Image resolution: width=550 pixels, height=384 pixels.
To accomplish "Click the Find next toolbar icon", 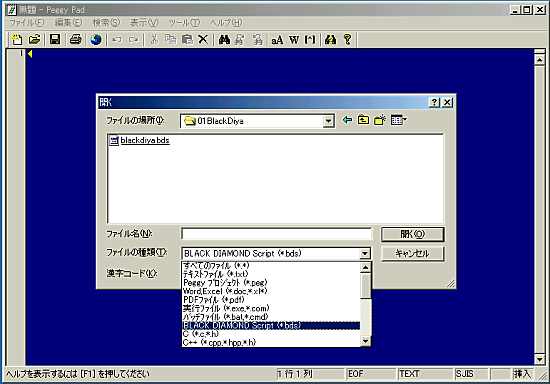I will point(258,39).
